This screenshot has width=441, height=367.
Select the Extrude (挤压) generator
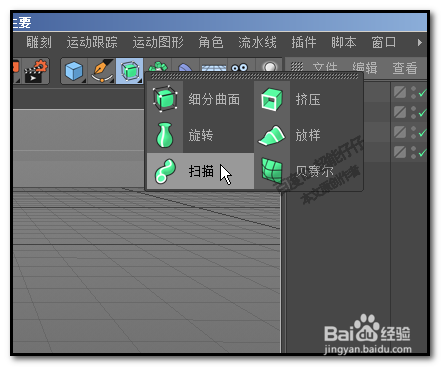[x=308, y=99]
